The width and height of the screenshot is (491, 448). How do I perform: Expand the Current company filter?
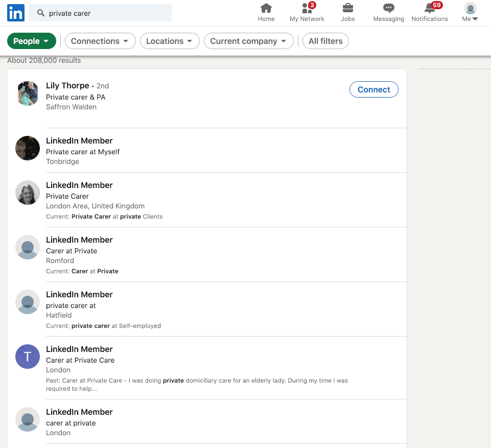click(248, 40)
